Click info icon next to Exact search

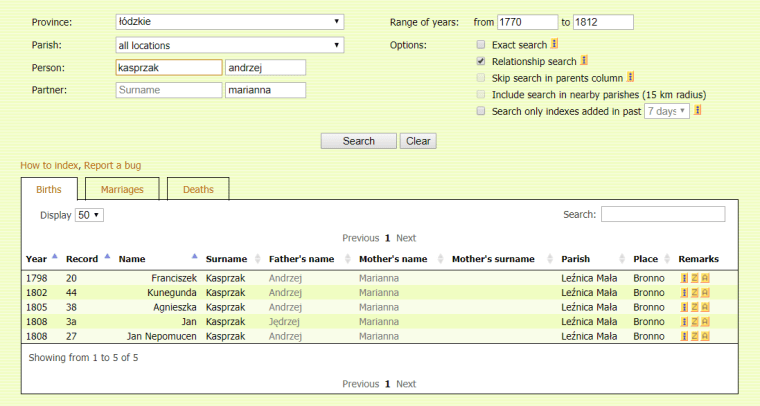[555, 45]
